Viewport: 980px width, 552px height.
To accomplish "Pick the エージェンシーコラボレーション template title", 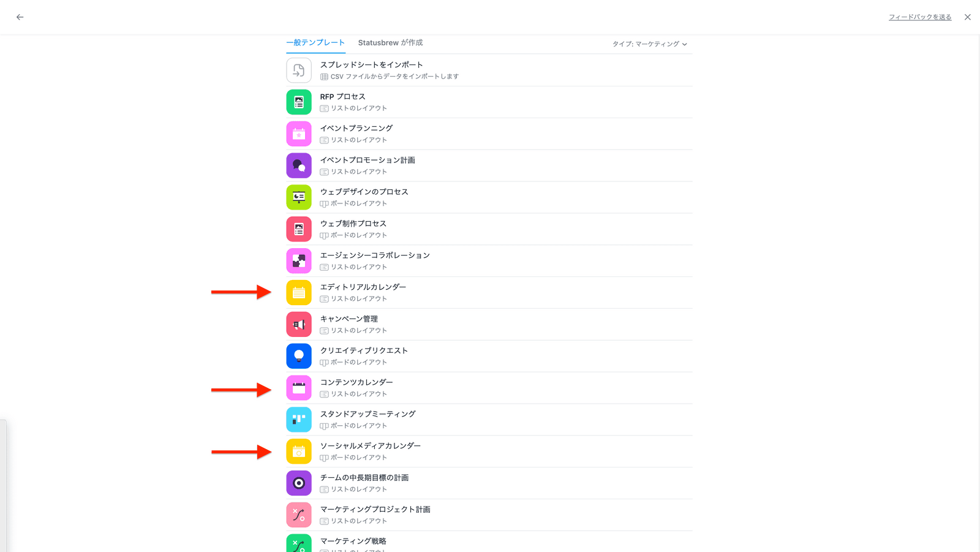I will [375, 255].
